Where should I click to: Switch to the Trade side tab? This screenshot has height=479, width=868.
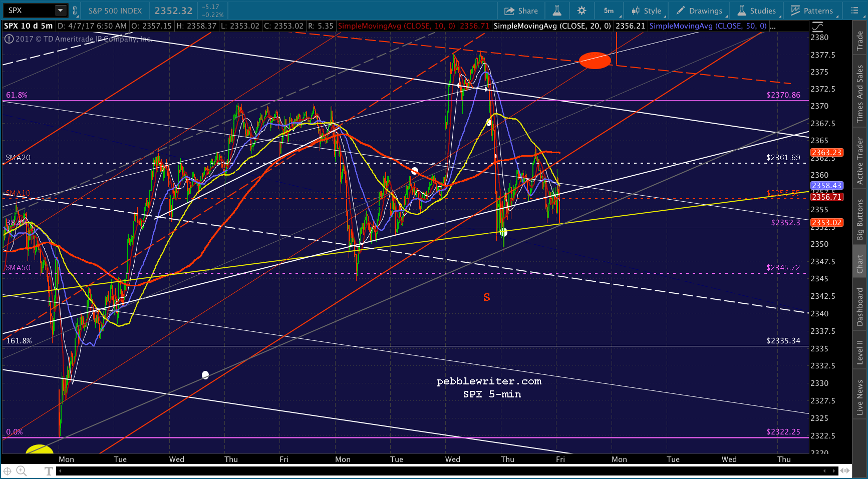point(860,41)
